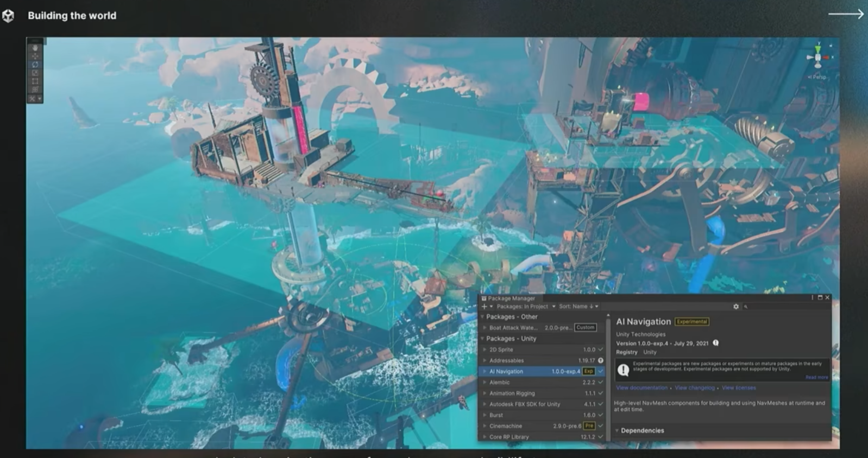Click the Unity Technologies author text
868x458 pixels.
640,334
